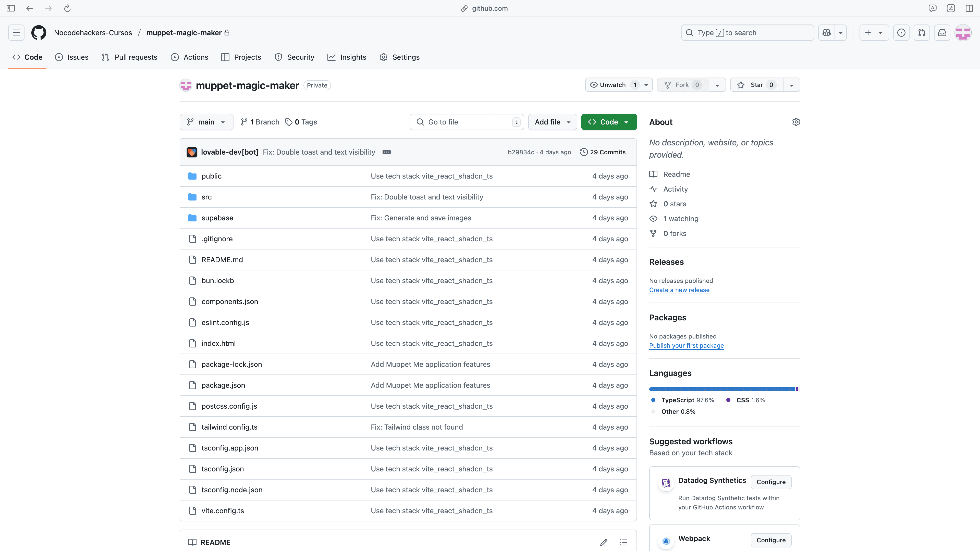Screen dimensions: 980x551
Task: Click Create a new release link
Action: (679, 290)
